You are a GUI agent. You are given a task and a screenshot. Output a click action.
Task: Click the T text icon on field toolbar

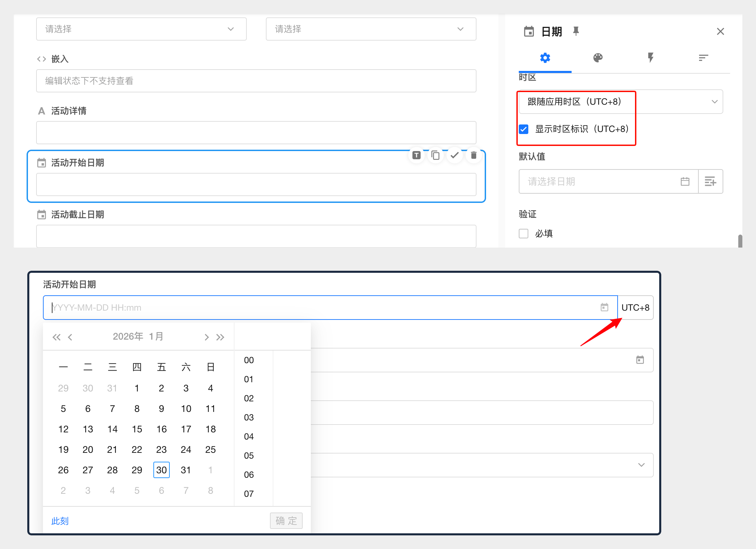coord(416,155)
